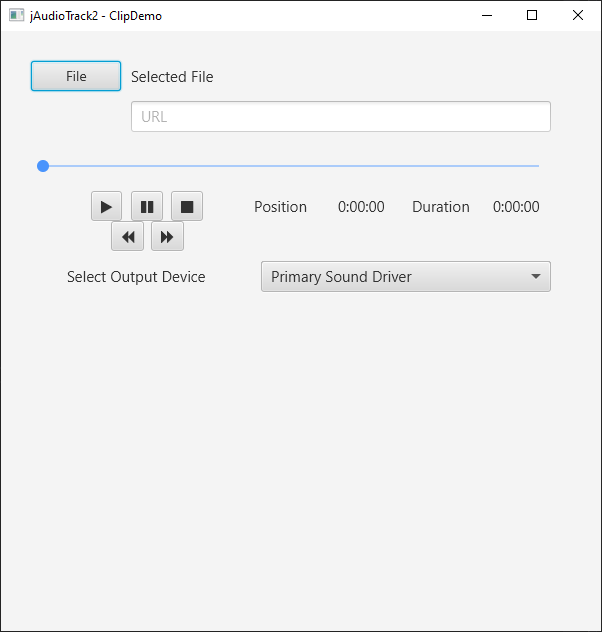Pause the audio clip playback
The width and height of the screenshot is (602, 632).
tap(147, 207)
